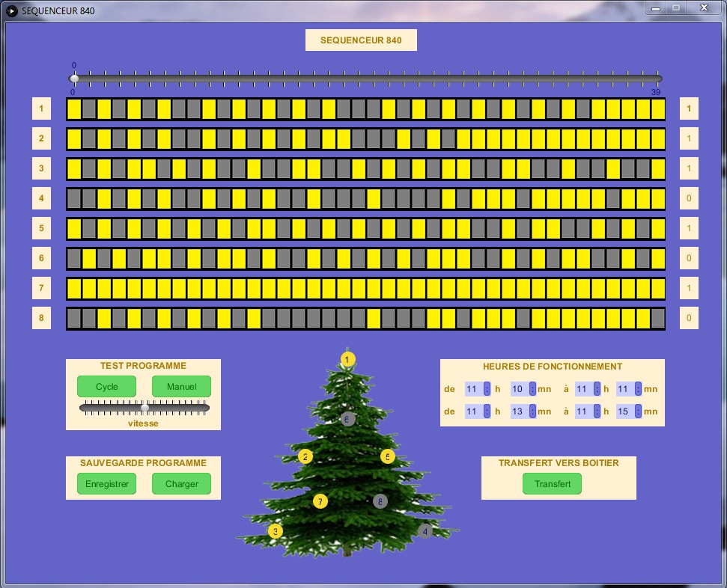This screenshot has height=588, width=727.
Task: Click yellow bulb 7 on the tree
Action: 320,501
